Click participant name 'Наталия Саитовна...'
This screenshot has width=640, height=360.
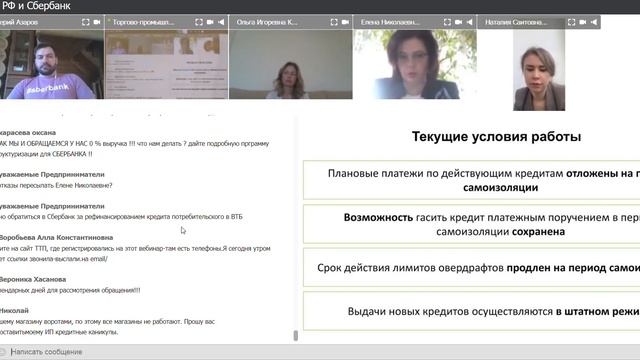(x=516, y=22)
